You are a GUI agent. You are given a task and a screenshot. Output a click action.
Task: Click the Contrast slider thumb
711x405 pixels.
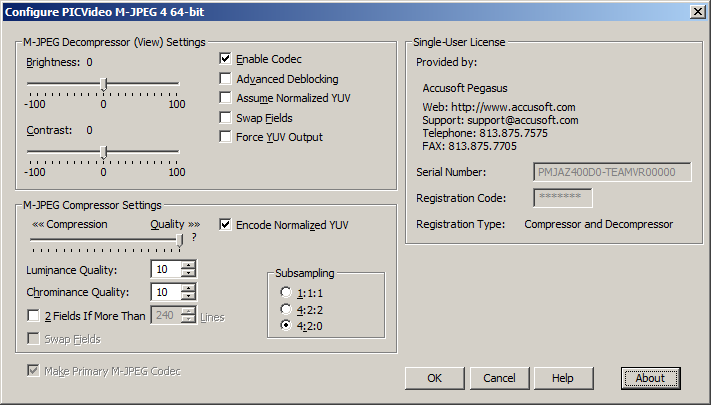click(104, 152)
